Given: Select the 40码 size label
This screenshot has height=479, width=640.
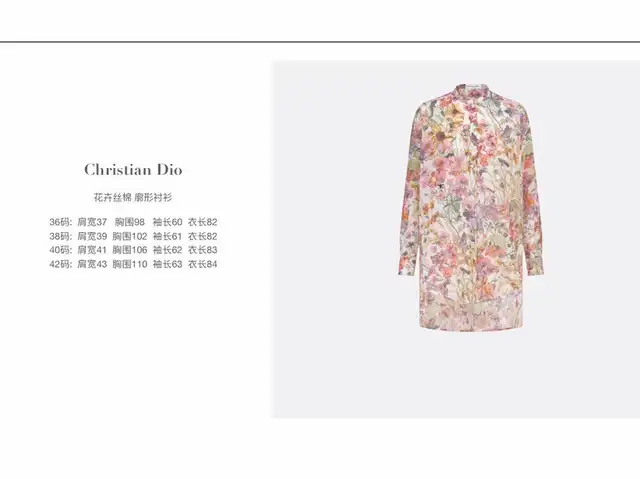Looking at the screenshot, I should tap(60, 250).
